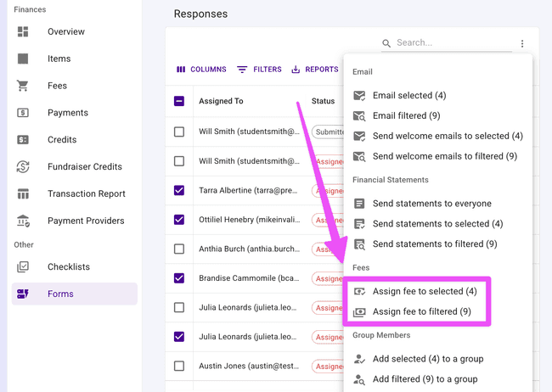
Task: Go to the Overview page link
Action: click(x=66, y=31)
